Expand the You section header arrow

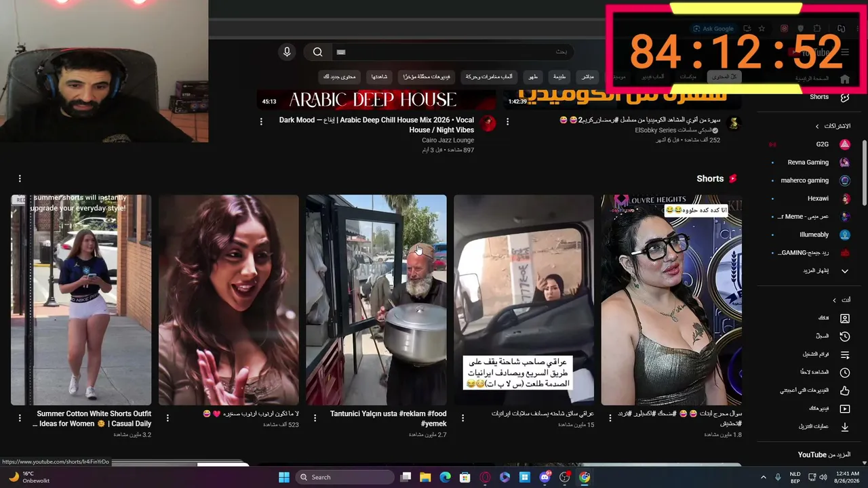click(834, 300)
